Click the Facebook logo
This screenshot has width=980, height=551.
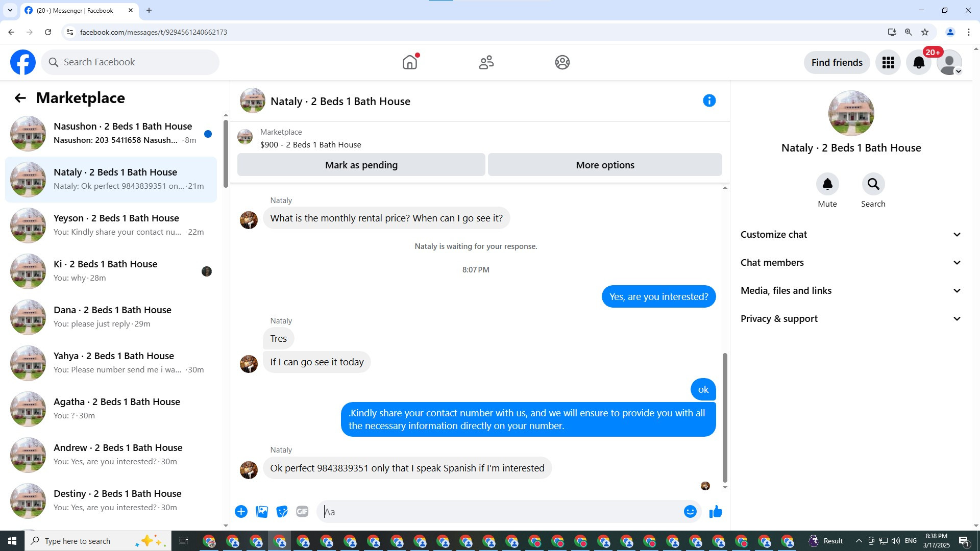pyautogui.click(x=23, y=62)
